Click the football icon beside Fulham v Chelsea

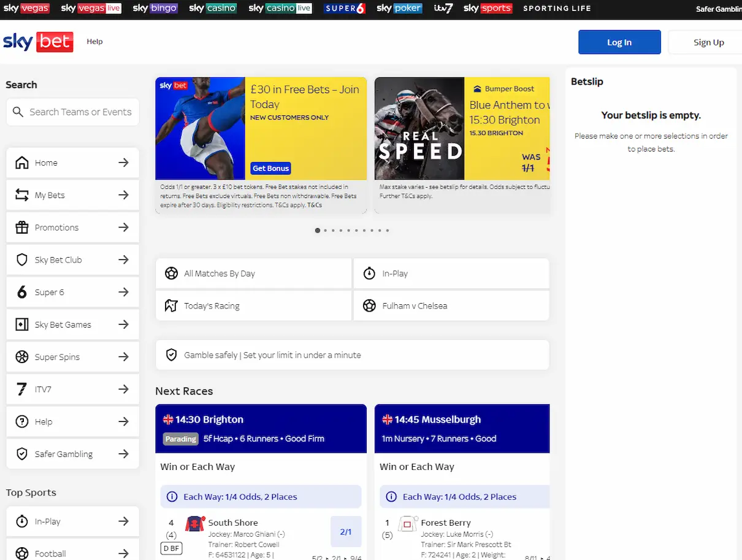(x=369, y=305)
